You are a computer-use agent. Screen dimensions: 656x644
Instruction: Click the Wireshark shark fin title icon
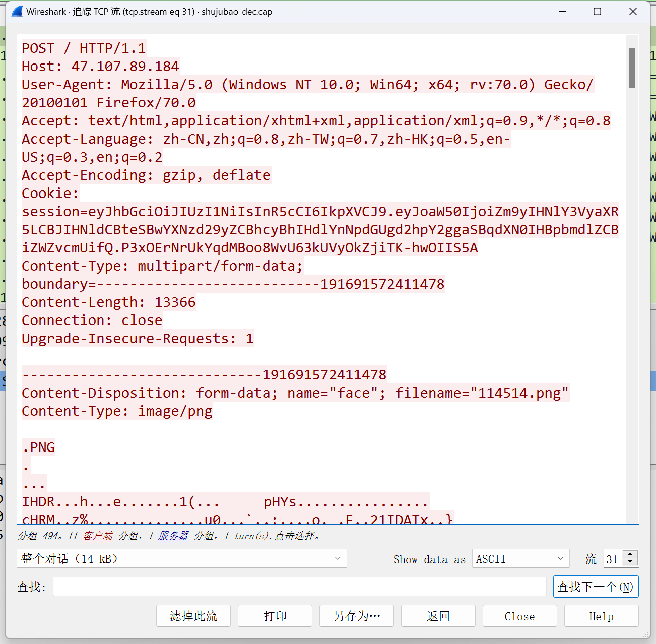click(17, 11)
